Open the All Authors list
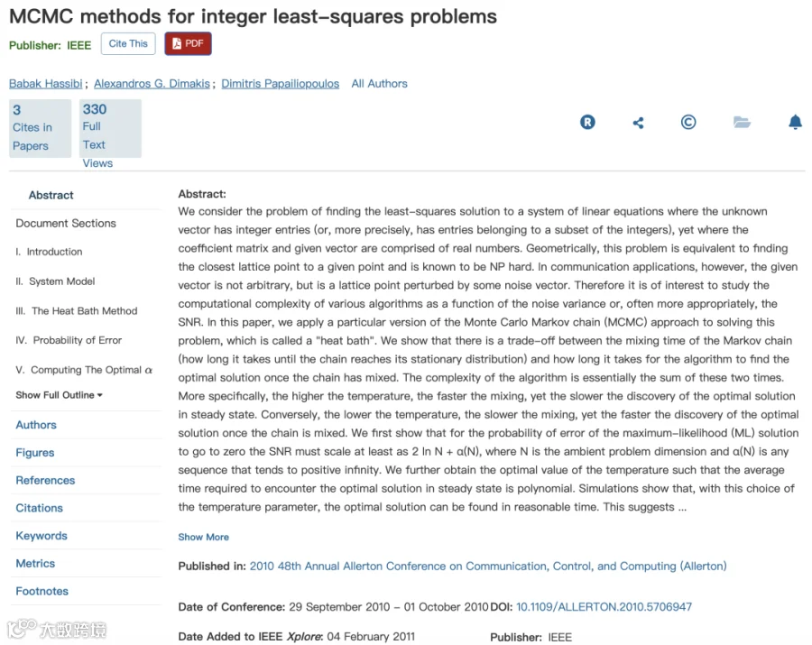This screenshot has width=812, height=645. (379, 83)
